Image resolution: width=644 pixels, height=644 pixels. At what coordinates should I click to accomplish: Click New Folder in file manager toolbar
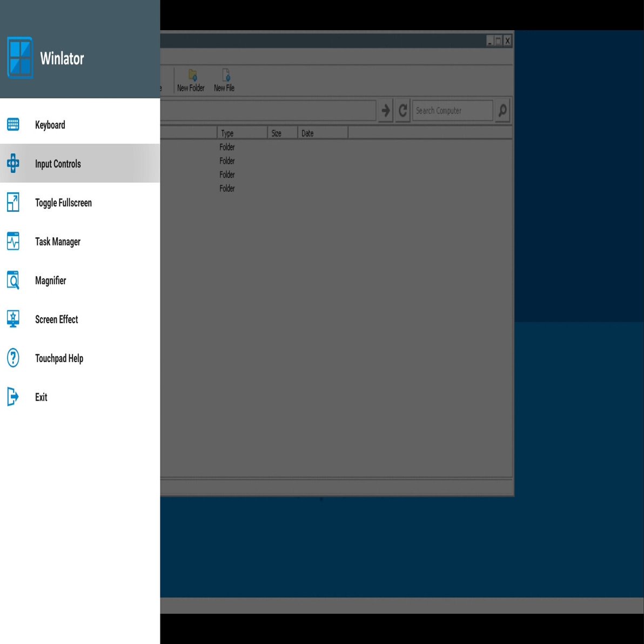pyautogui.click(x=191, y=80)
